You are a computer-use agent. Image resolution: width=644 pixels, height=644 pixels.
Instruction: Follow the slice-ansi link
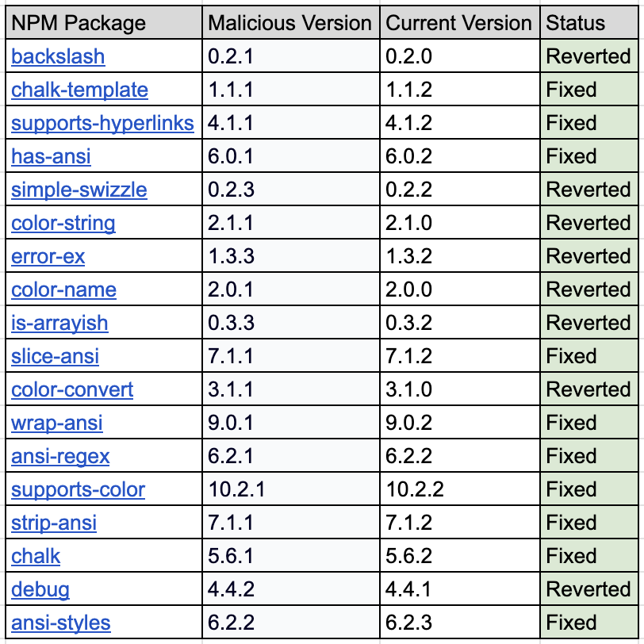55,356
